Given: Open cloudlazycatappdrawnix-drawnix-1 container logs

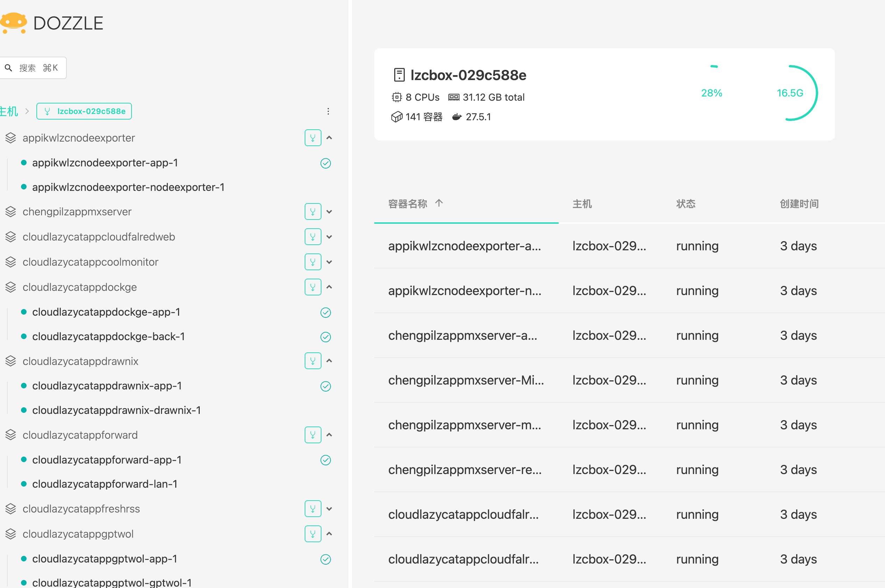Looking at the screenshot, I should tap(116, 410).
